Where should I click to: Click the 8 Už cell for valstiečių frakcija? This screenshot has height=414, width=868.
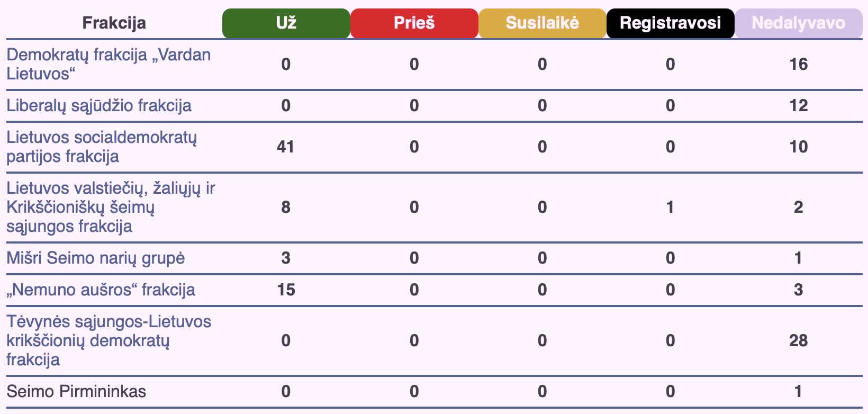[286, 207]
